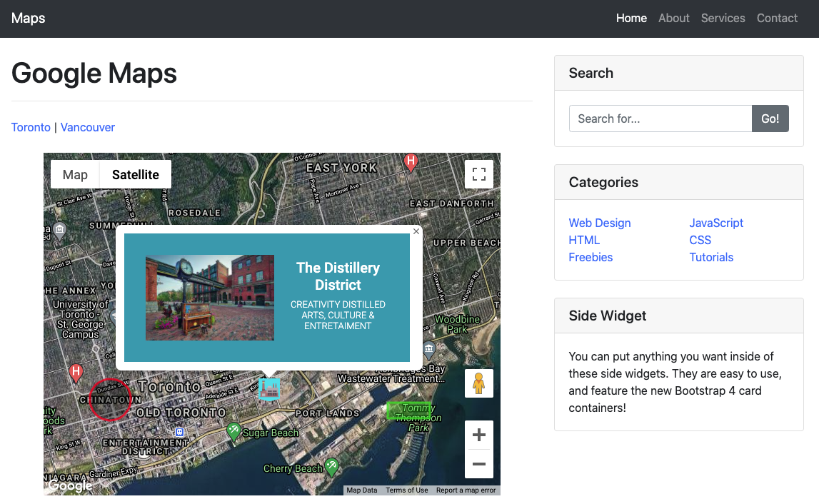Click the Vancouver city link

(x=87, y=127)
